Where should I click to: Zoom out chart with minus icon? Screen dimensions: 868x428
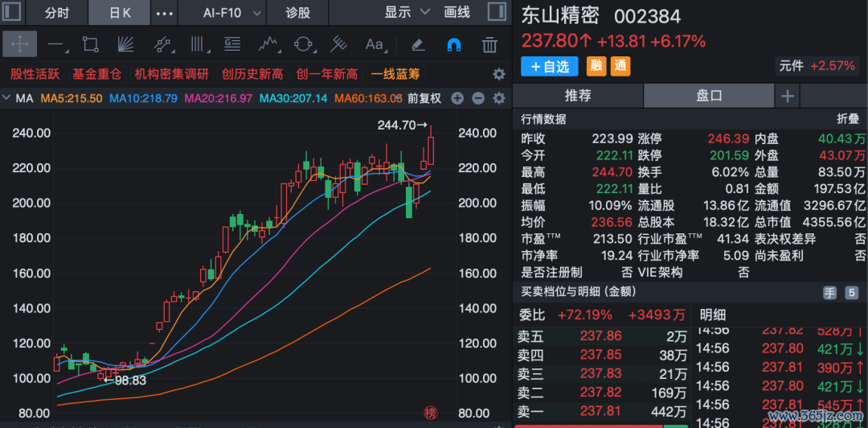477,99
